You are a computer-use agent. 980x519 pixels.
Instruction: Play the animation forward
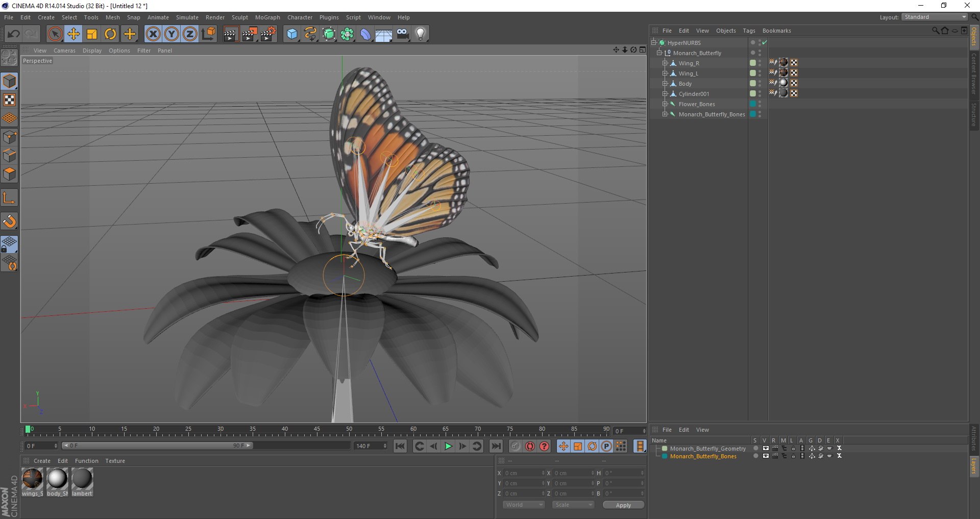click(x=448, y=446)
